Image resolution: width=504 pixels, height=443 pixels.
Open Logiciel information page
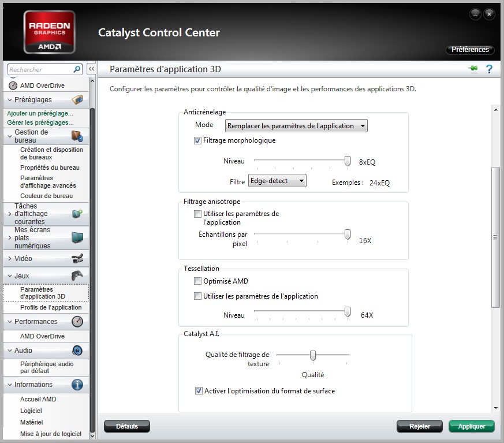coord(31,411)
